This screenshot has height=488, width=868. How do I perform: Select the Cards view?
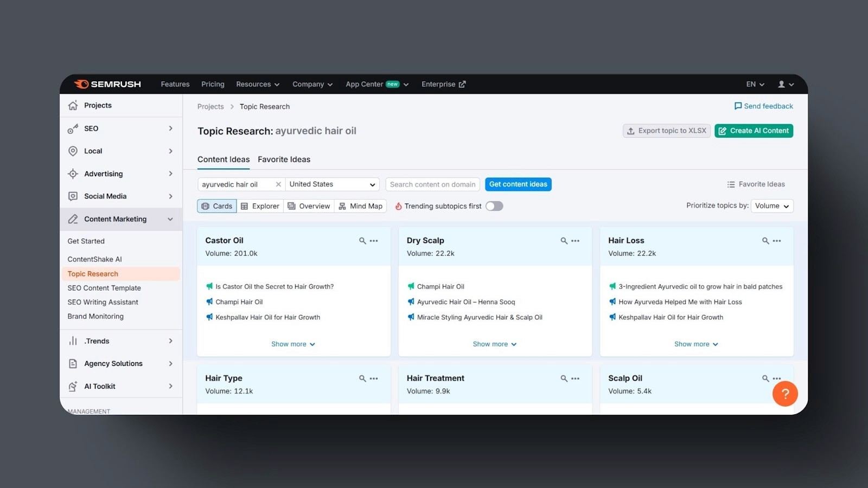[217, 206]
